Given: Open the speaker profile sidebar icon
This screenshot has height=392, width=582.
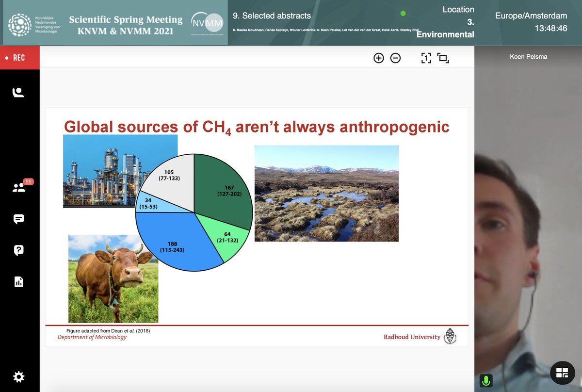Looking at the screenshot, I should (18, 92).
